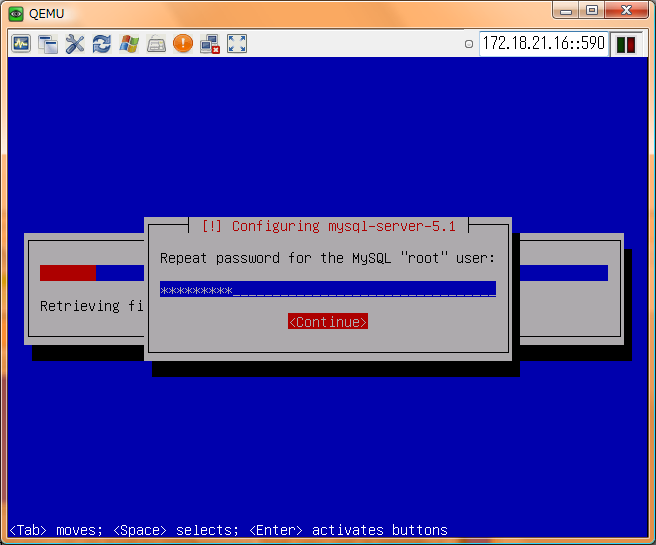This screenshot has height=545, width=656.
Task: Toggle fullscreen mode arrows icon
Action: pos(237,43)
